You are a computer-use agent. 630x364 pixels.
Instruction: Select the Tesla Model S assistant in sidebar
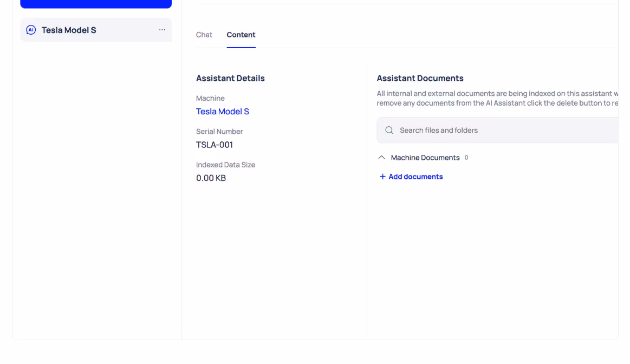(96, 30)
